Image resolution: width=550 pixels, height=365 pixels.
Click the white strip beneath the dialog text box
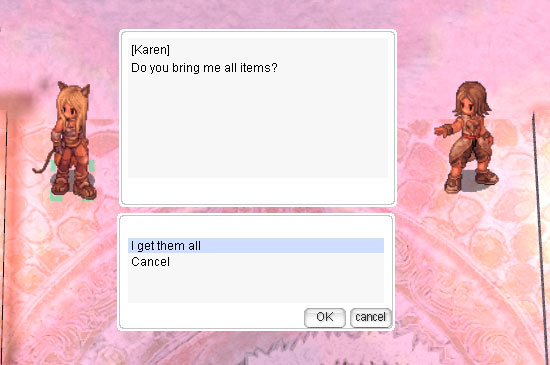(258, 190)
